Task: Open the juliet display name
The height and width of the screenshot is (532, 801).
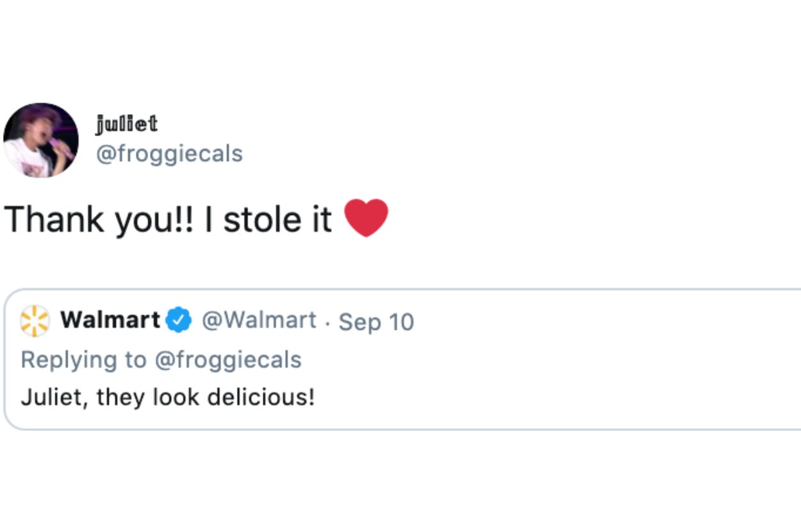Action: click(126, 124)
